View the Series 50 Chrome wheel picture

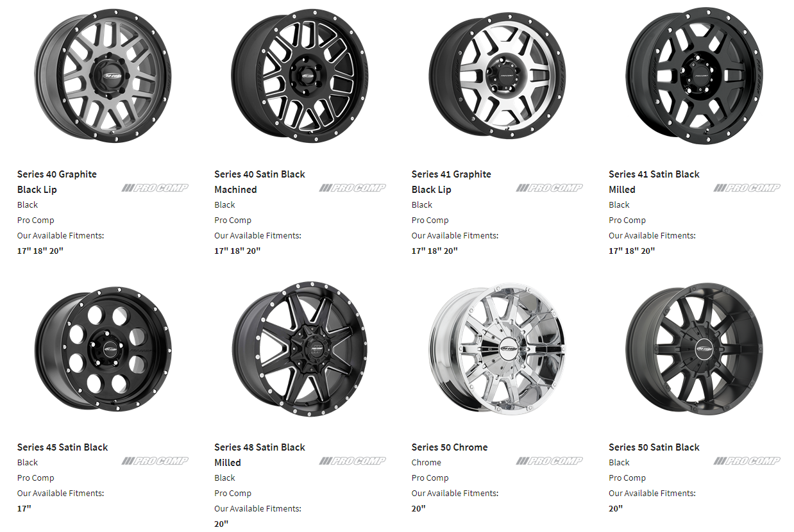[x=497, y=349]
